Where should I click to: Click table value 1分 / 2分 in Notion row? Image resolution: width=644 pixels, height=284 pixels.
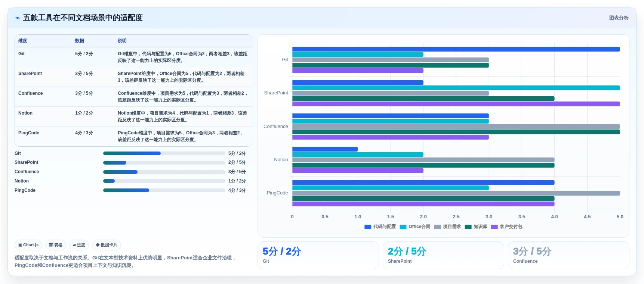coord(84,113)
